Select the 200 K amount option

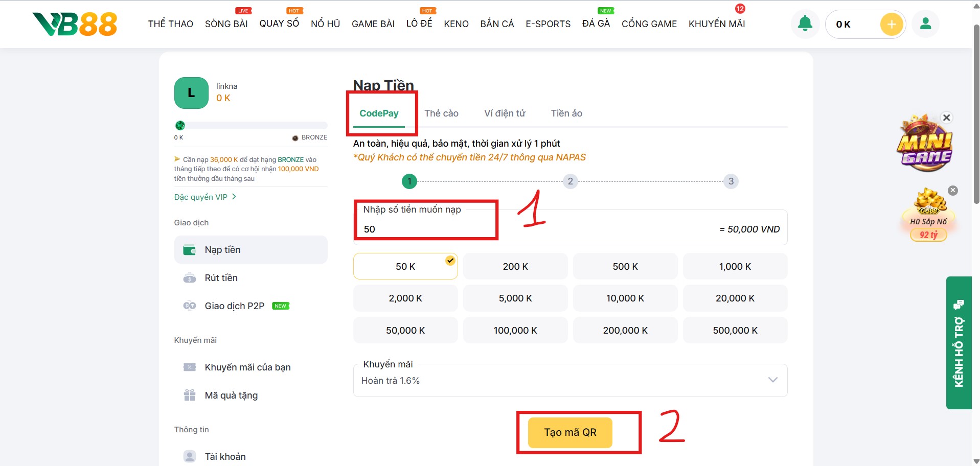[515, 267]
